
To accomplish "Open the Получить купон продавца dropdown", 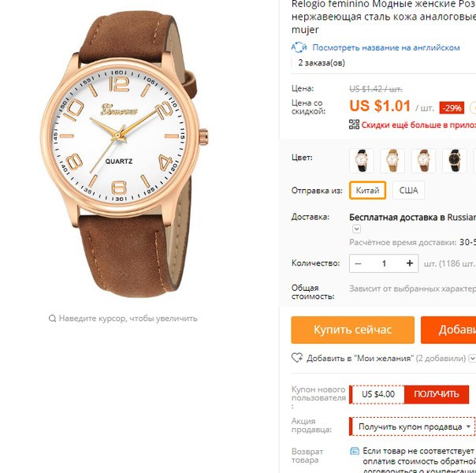I will (x=413, y=426).
